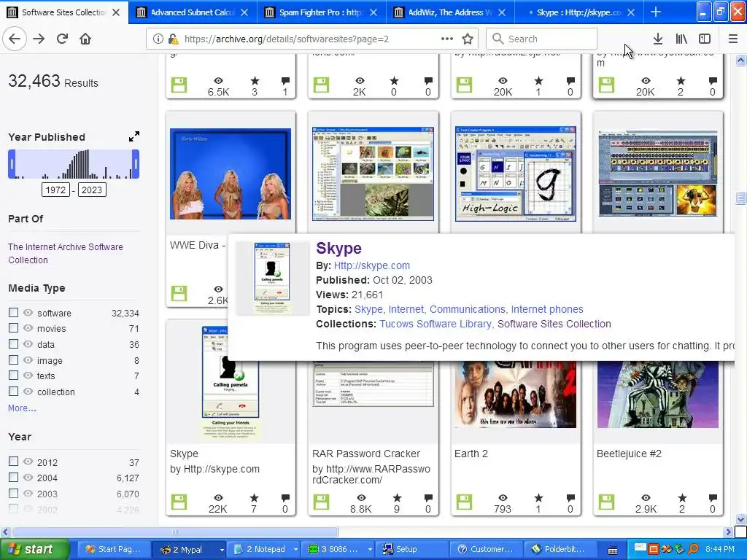This screenshot has height=560, width=747.
Task: Click the floppy disk icon on Skype card
Action: coord(179,502)
